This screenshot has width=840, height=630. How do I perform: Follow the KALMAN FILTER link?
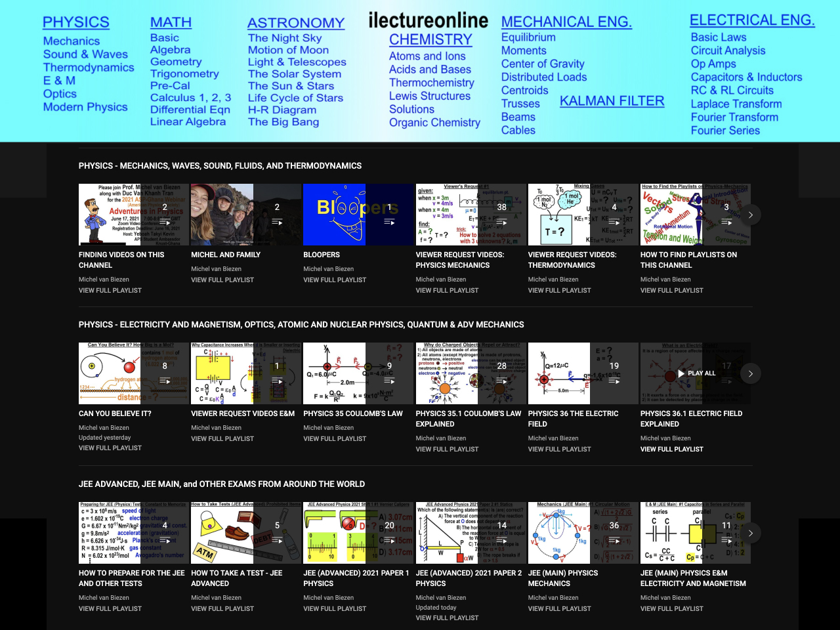612,101
